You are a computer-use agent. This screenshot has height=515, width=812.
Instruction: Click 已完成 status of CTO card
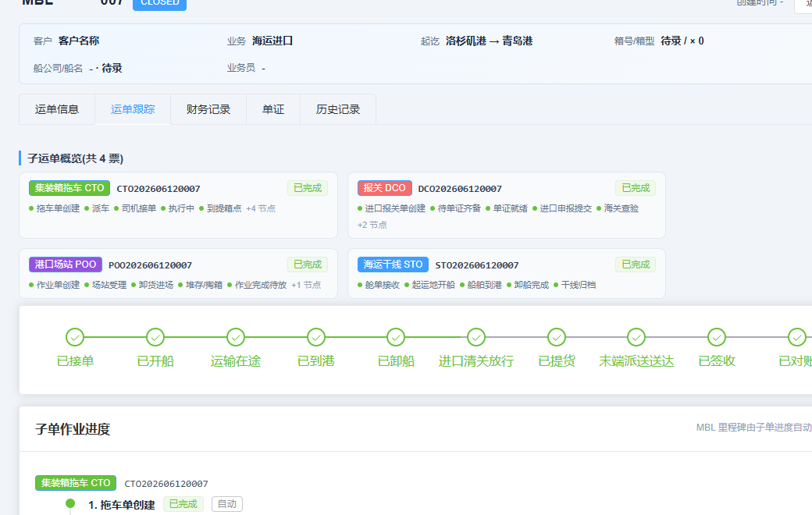pos(308,188)
